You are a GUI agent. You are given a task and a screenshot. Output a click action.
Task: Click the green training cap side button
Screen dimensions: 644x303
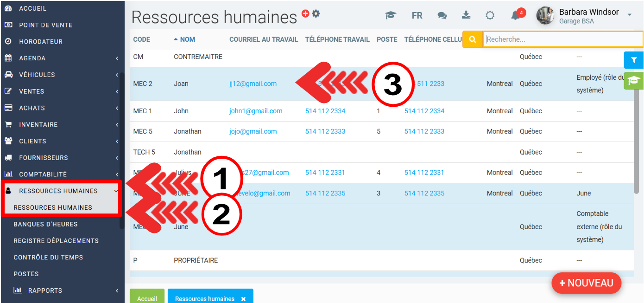[x=634, y=81]
